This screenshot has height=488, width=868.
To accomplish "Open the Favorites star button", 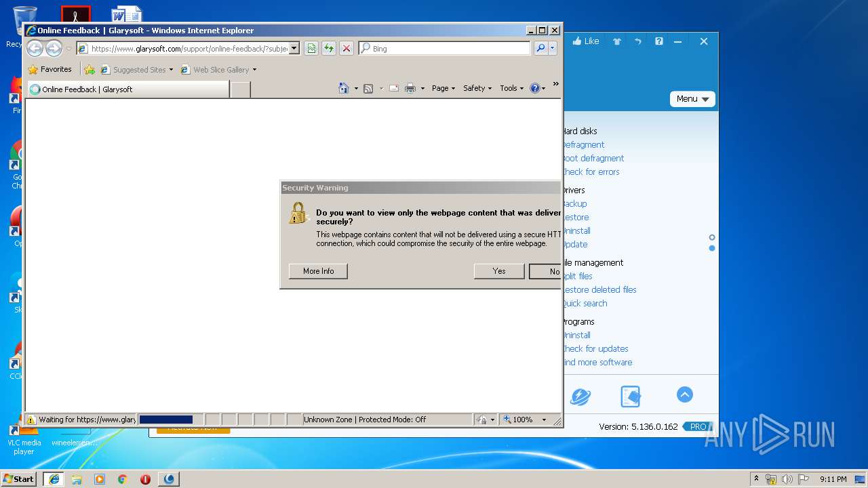I will point(50,69).
